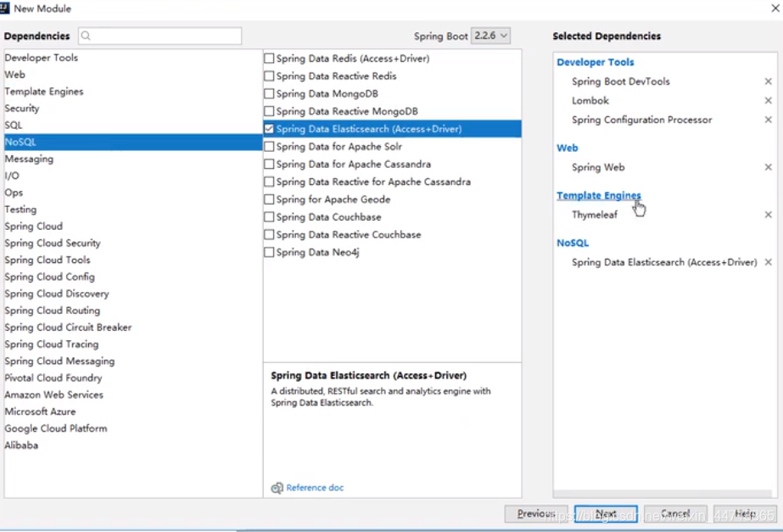Choose the Security category
This screenshot has width=783, height=532.
133,109
